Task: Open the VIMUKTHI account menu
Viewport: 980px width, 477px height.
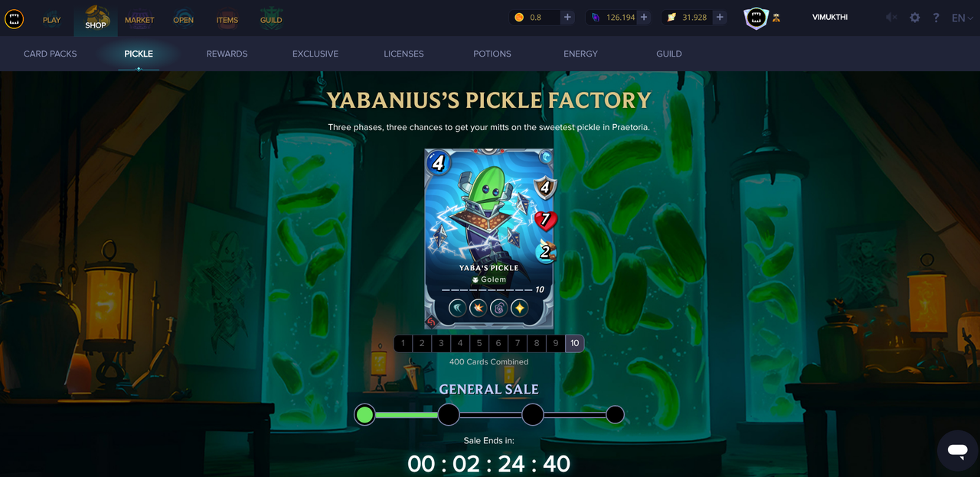Action: point(830,18)
